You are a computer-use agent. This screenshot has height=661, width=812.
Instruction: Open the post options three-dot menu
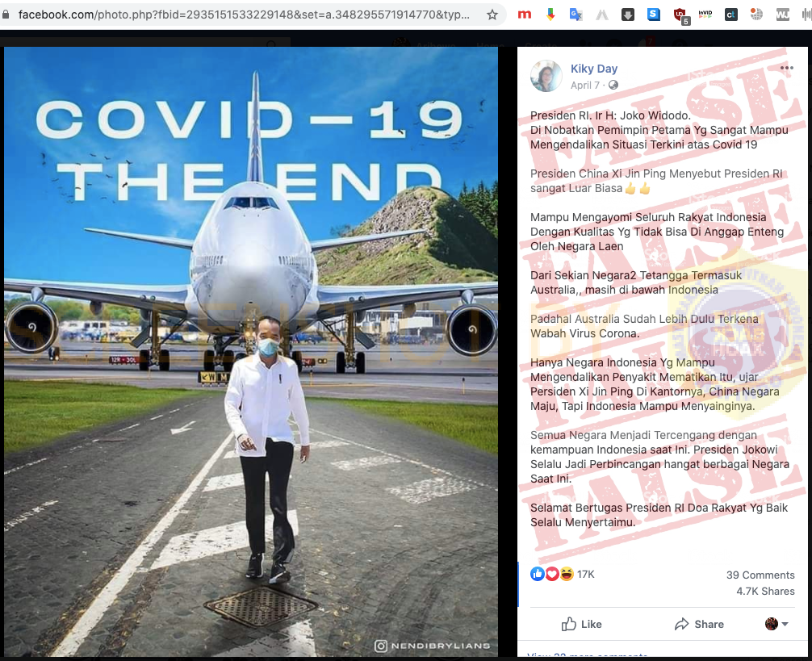786,68
